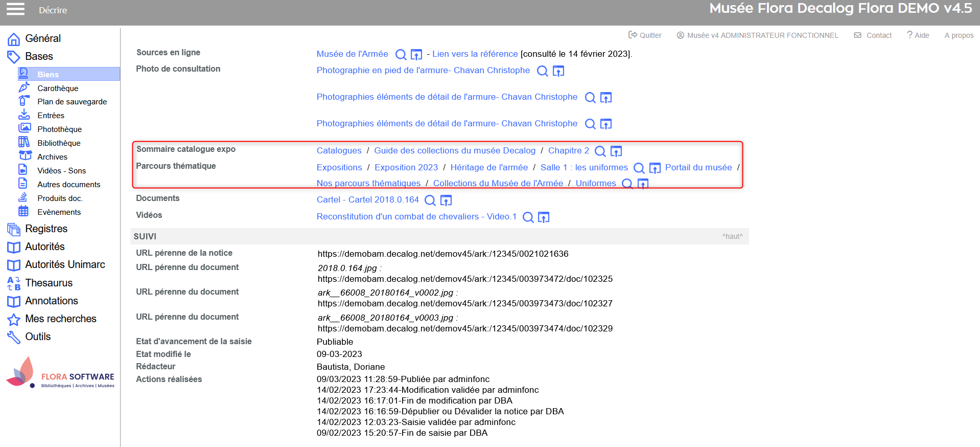Click open icon next to Video.1 link

click(x=544, y=217)
